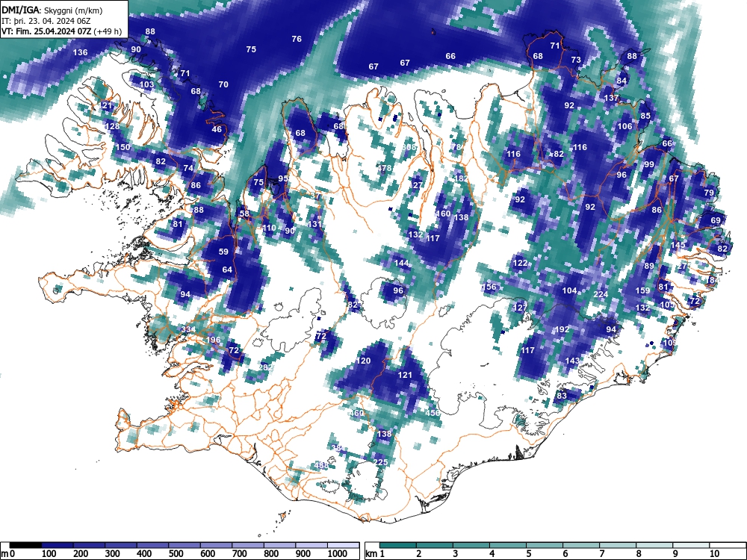Image resolution: width=747 pixels, height=560 pixels.
Task: Select the '182' visibility value
Action: coord(461,178)
